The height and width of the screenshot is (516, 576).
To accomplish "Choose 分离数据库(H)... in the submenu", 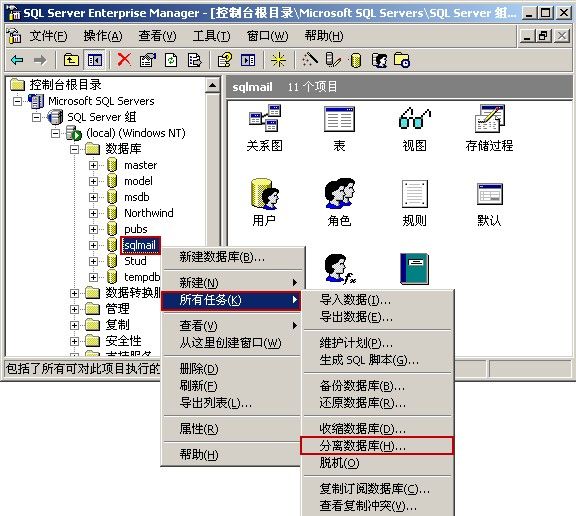I will (x=378, y=446).
